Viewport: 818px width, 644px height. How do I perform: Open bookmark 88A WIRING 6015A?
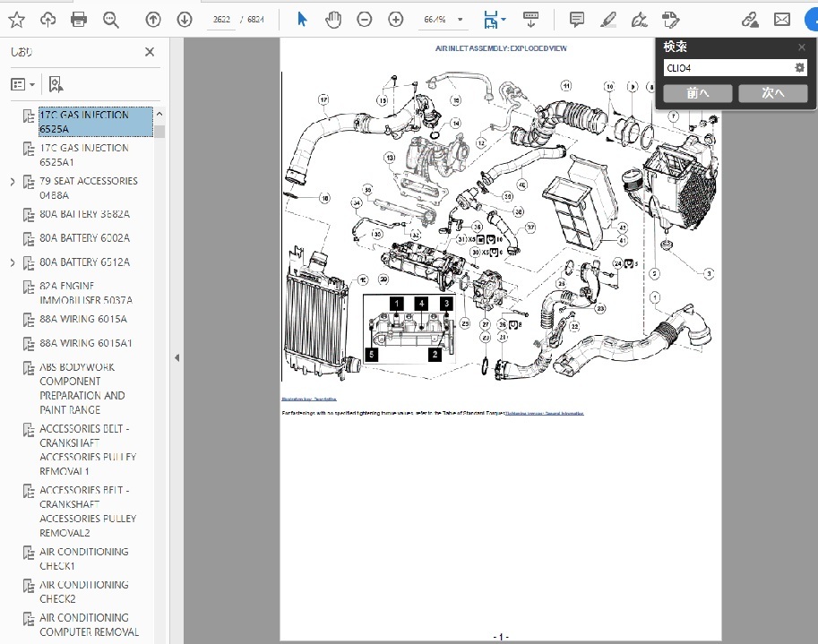click(x=83, y=319)
